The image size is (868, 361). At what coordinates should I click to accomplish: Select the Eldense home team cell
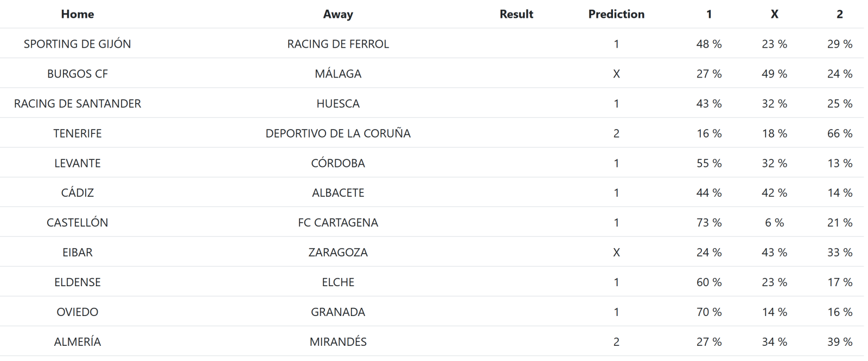coord(77,282)
